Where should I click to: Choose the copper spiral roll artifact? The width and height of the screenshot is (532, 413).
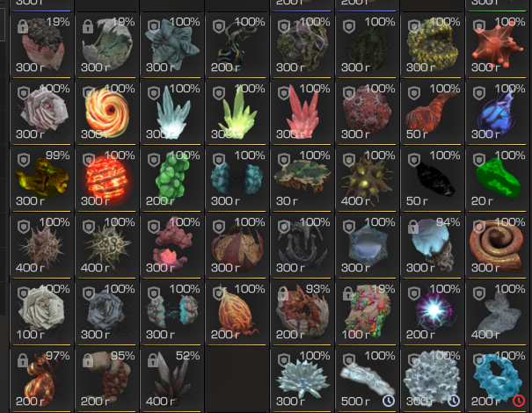point(498,245)
